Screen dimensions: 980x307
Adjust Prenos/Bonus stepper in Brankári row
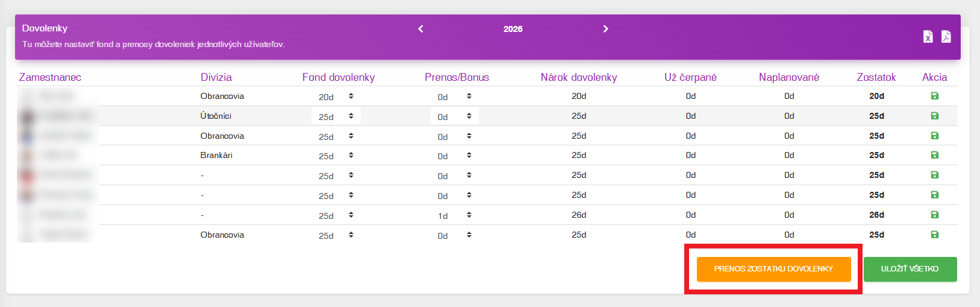(x=469, y=155)
